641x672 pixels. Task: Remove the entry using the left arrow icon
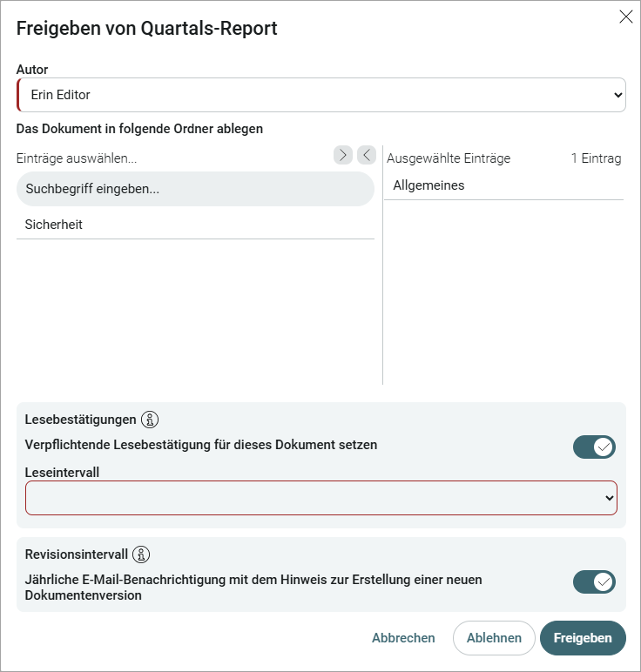click(x=367, y=155)
